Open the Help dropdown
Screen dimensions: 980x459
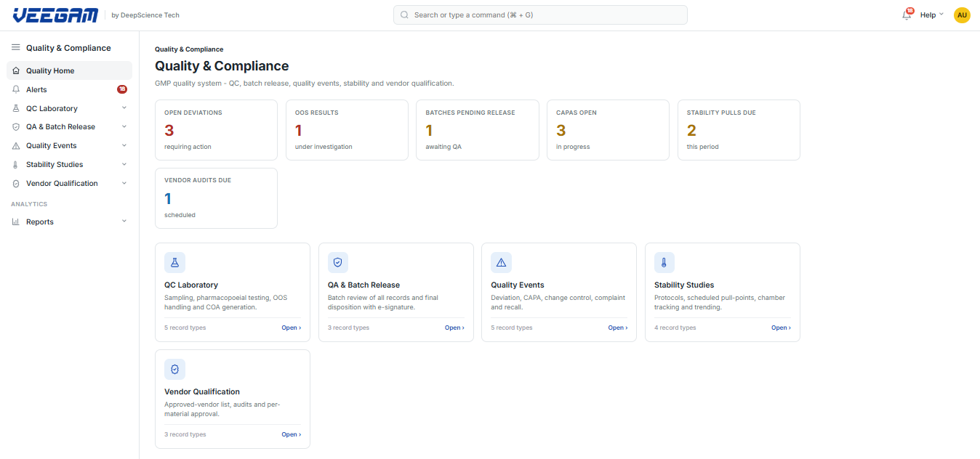(931, 15)
